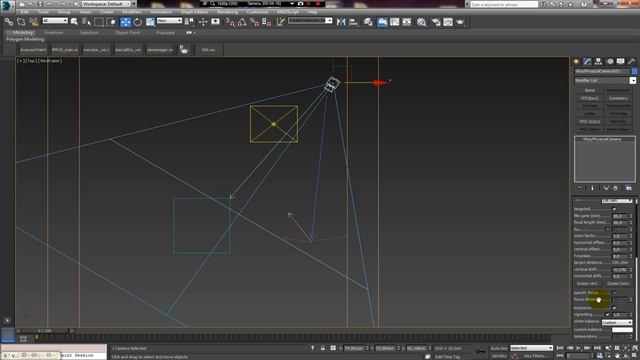Activate the Select and Scale tool
The width and height of the screenshot is (640, 360).
(150, 22)
